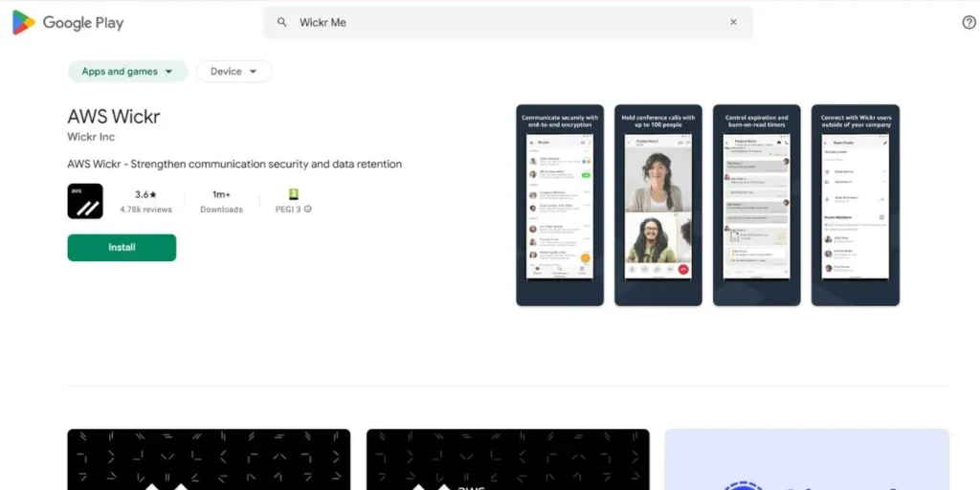Open the Device filter dropdown

(234, 72)
